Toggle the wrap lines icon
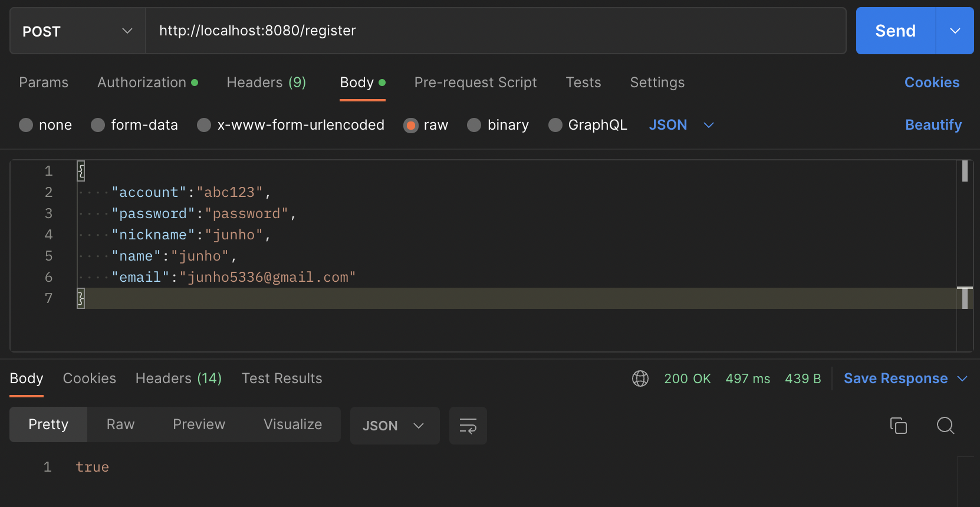 coord(468,426)
